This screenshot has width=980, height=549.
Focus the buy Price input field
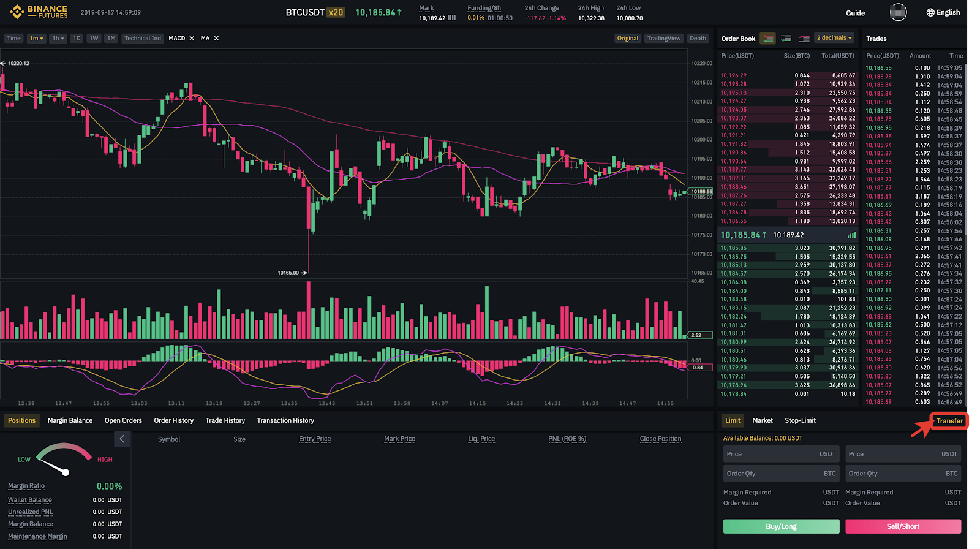pos(782,454)
